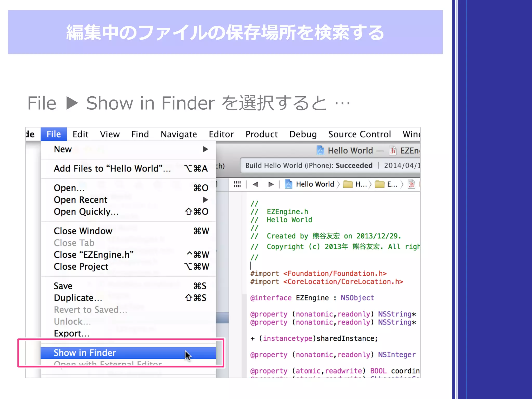
Task: Open the Navigate menu
Action: coord(179,134)
